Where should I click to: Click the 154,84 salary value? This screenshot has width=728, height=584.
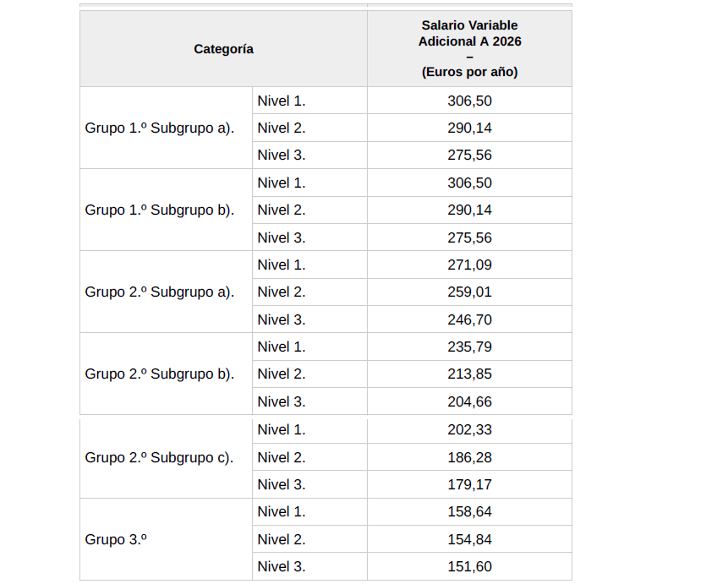point(469,539)
